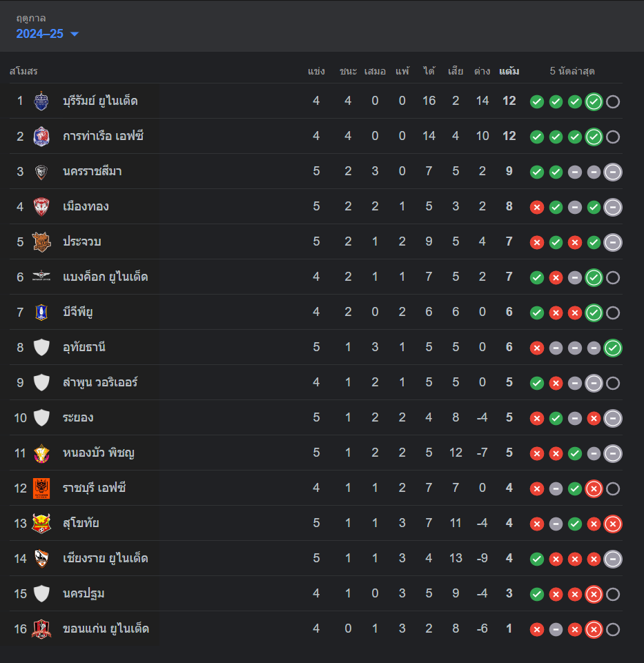Click Sukhothai's highlighted latest loss indicator
This screenshot has width=644, height=663.
tap(612, 524)
